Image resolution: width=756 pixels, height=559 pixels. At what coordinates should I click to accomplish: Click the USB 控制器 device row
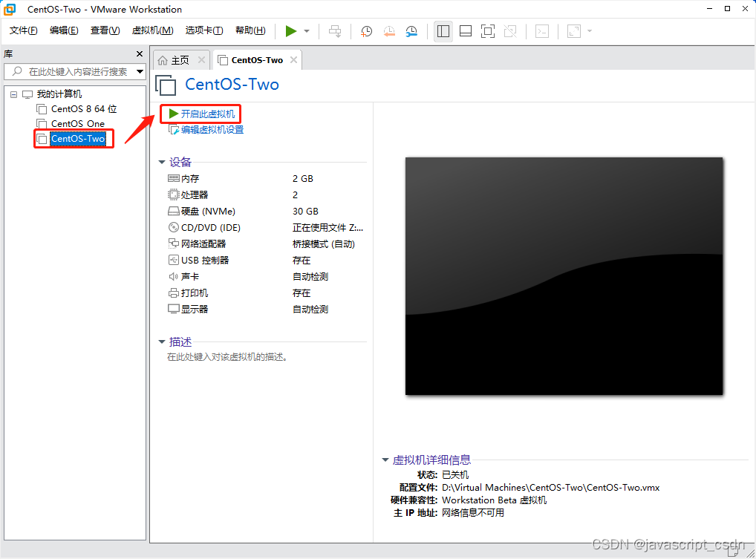tap(265, 261)
